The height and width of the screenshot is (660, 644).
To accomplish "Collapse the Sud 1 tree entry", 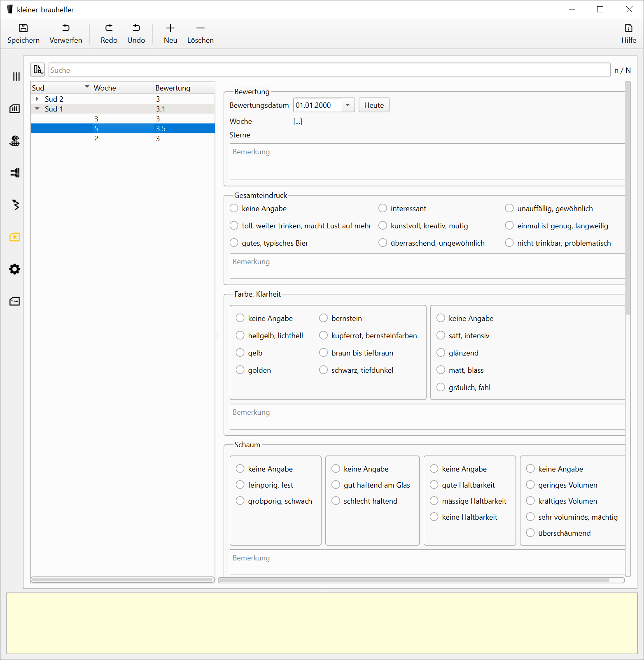I will click(x=37, y=109).
